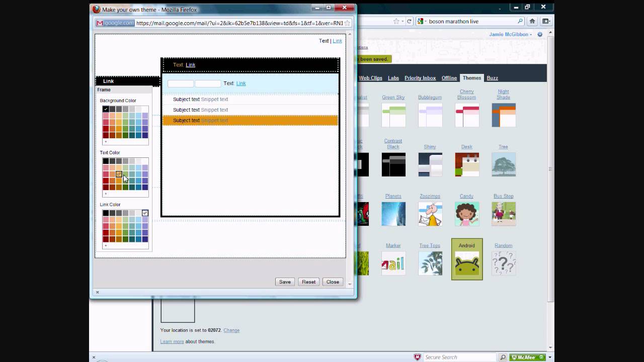
Task: Choose the Android theme thumbnail
Action: (x=467, y=263)
